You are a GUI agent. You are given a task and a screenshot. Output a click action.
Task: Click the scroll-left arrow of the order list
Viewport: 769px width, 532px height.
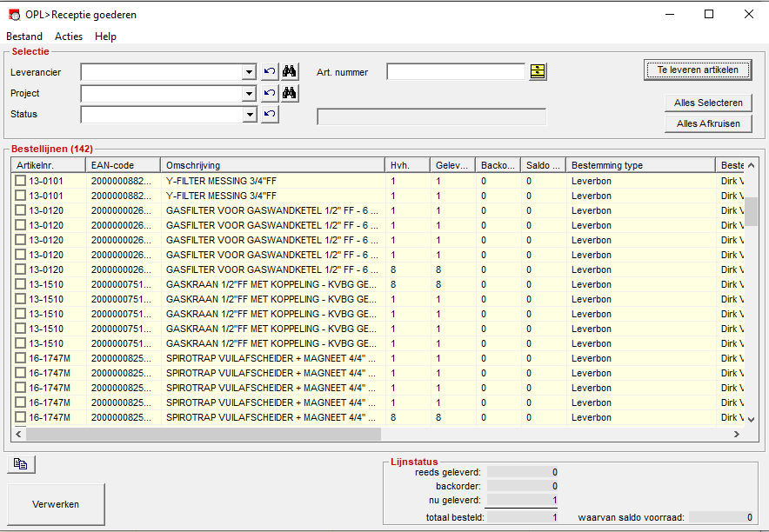point(18,434)
